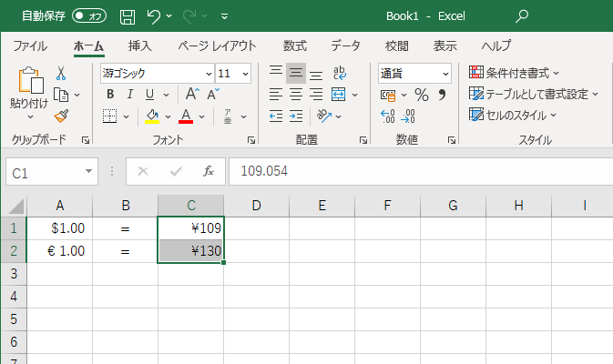Toggle bottom vertical alignment
This screenshot has width=613, height=364.
click(316, 74)
